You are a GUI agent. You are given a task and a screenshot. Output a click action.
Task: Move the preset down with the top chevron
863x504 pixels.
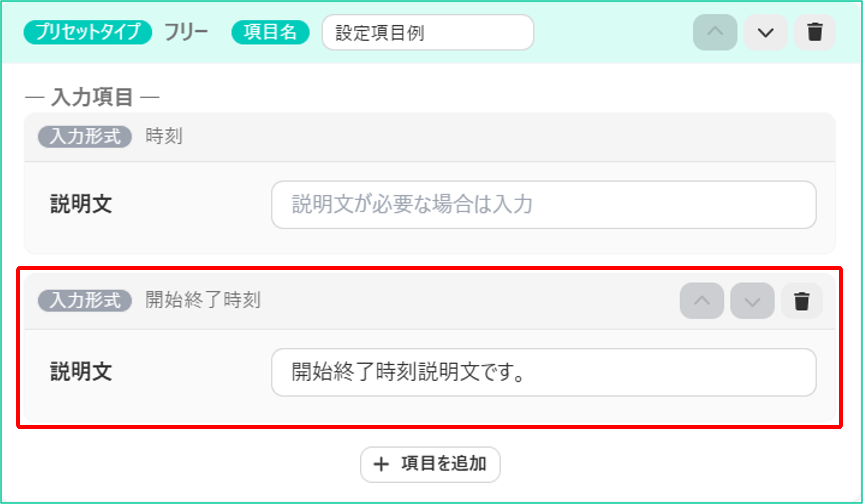(x=765, y=32)
